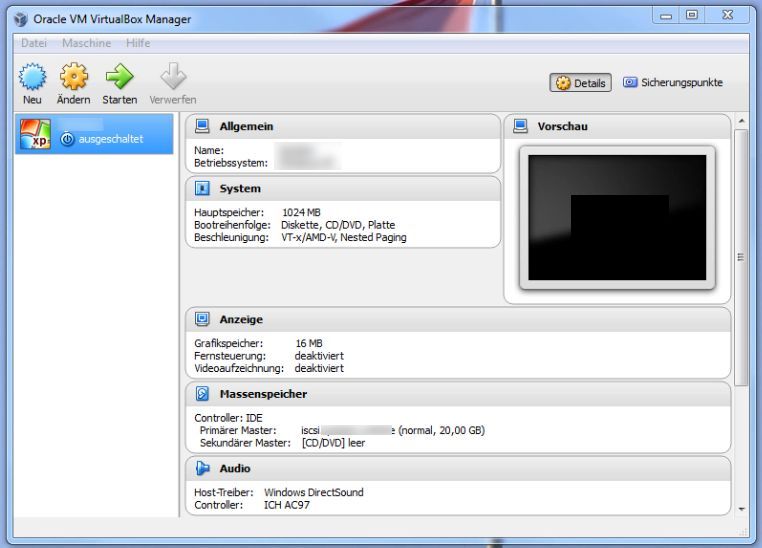Image resolution: width=762 pixels, height=548 pixels.
Task: Click the Massenspeicher disk icon
Action: coord(202,394)
